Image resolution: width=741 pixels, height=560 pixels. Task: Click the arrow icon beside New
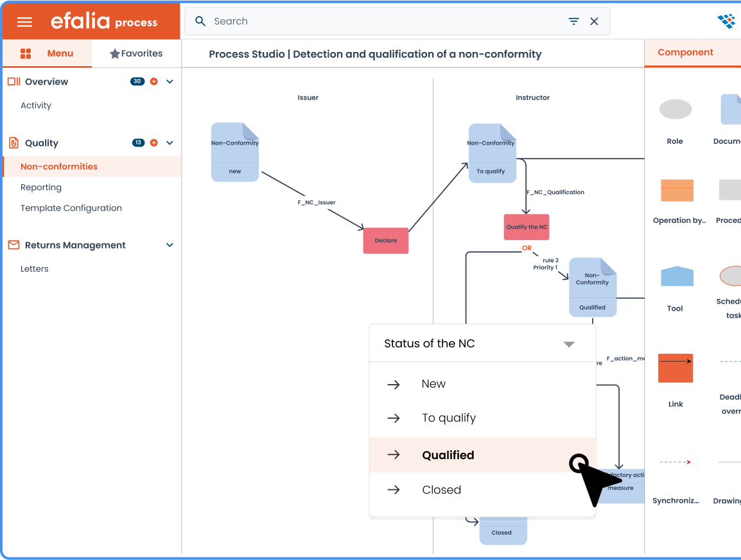click(393, 384)
